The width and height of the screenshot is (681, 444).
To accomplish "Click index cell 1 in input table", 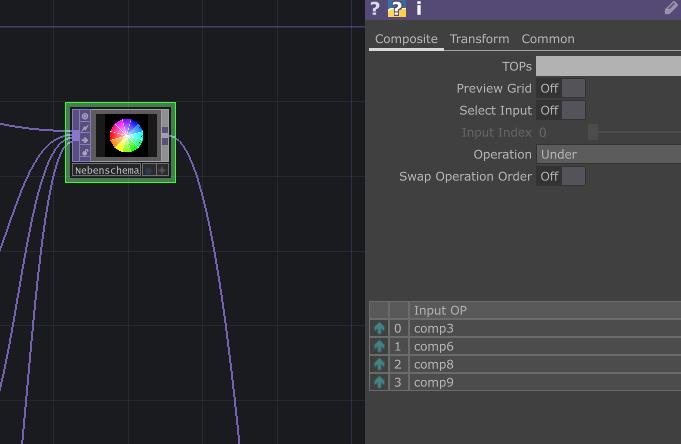I will tap(398, 346).
